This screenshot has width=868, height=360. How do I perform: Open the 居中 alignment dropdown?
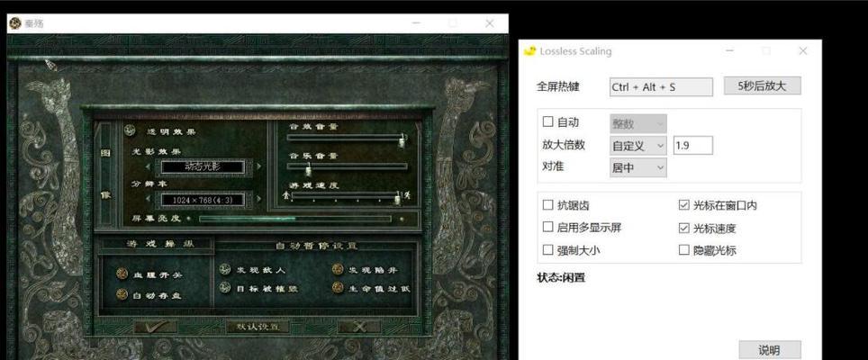coord(637,167)
